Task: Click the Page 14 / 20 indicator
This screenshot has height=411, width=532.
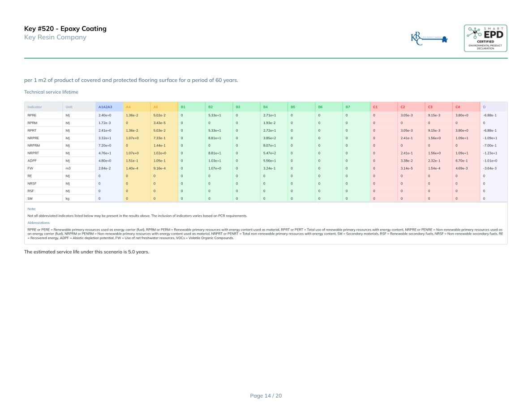Action: pyautogui.click(x=266, y=396)
